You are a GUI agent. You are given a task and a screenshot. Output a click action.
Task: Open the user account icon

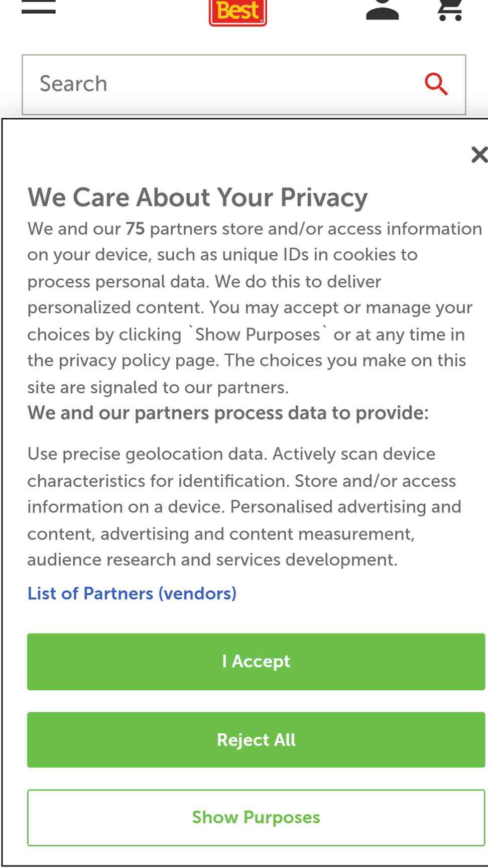click(x=383, y=10)
